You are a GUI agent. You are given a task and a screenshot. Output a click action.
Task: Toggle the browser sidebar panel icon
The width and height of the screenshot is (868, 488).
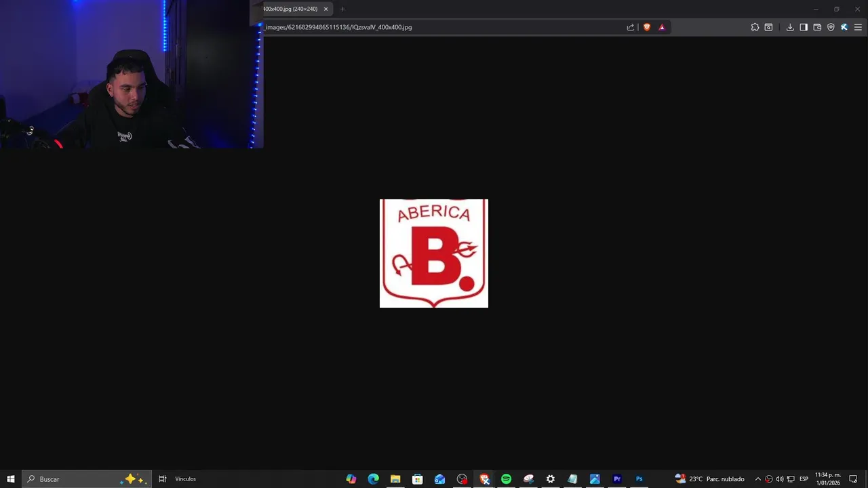click(804, 27)
